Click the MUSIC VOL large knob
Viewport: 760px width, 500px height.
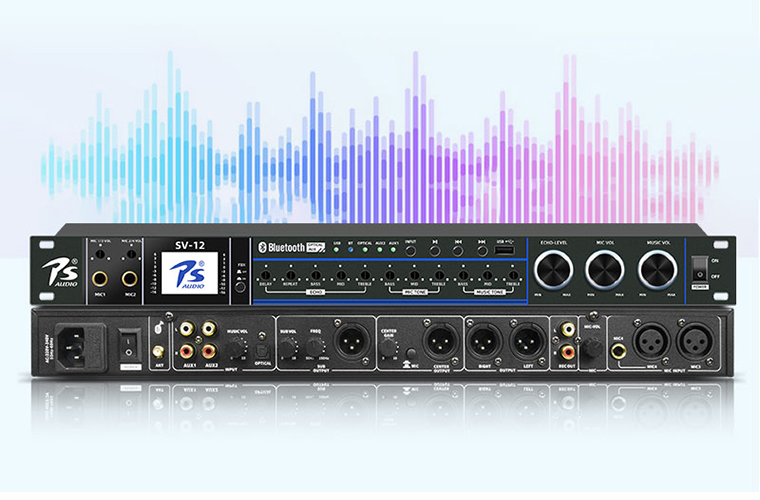(x=656, y=267)
